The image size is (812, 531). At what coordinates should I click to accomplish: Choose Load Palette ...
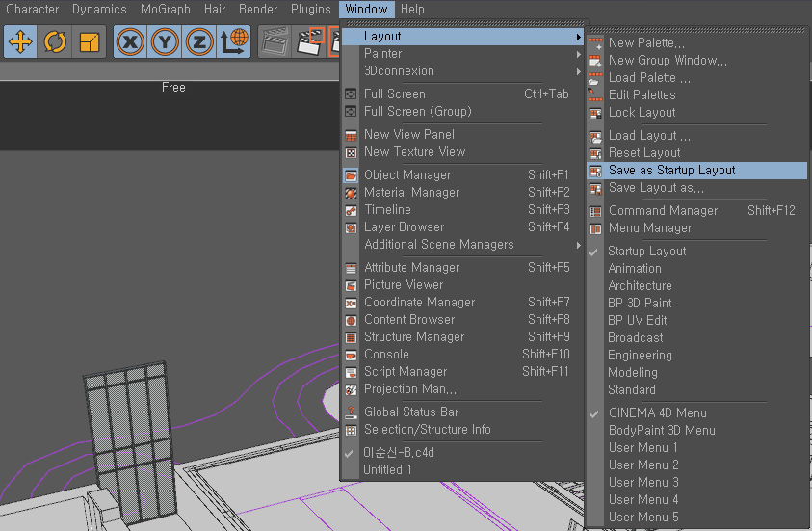coord(697,78)
